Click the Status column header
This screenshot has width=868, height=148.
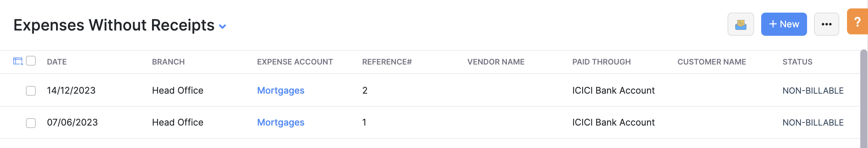coord(797,62)
